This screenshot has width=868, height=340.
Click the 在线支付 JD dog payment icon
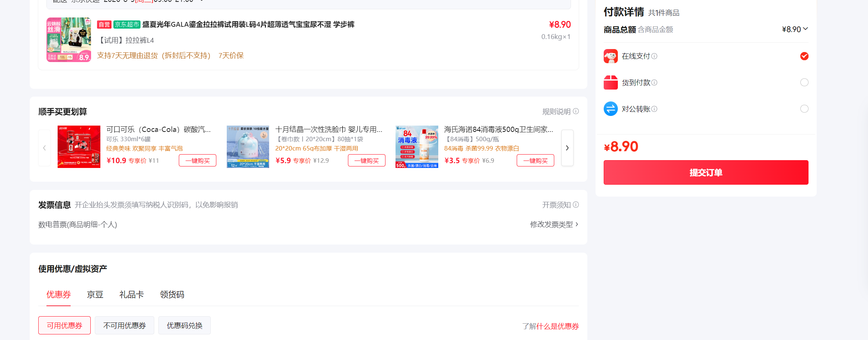611,56
